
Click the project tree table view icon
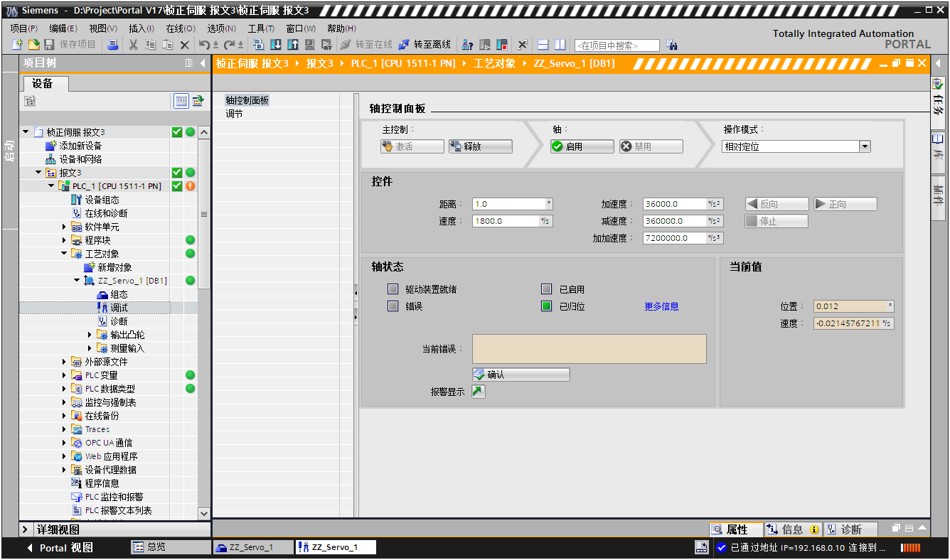[x=181, y=101]
